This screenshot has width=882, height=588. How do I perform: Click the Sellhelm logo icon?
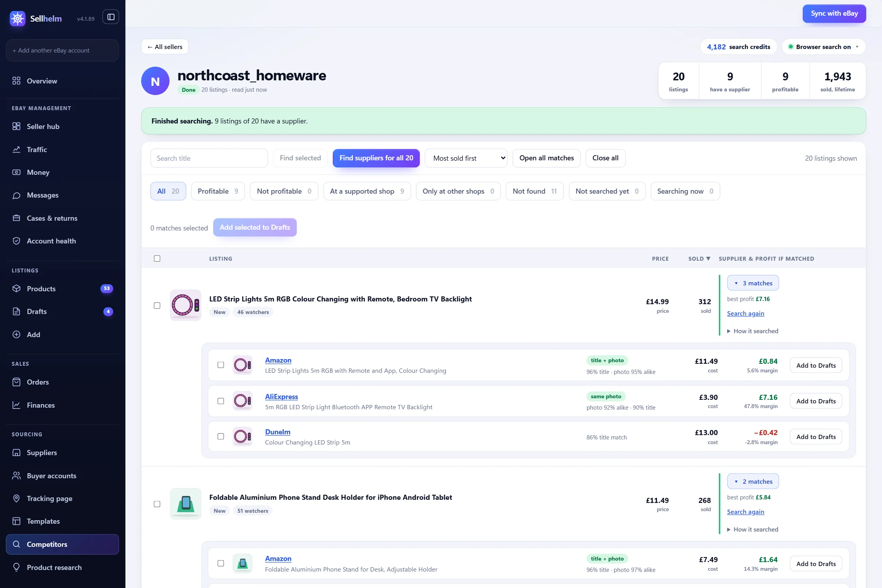[18, 18]
